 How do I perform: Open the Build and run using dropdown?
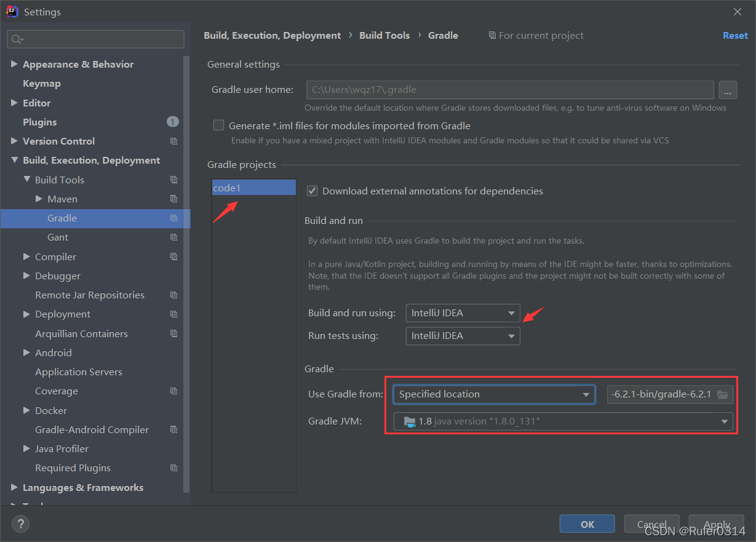click(x=463, y=313)
